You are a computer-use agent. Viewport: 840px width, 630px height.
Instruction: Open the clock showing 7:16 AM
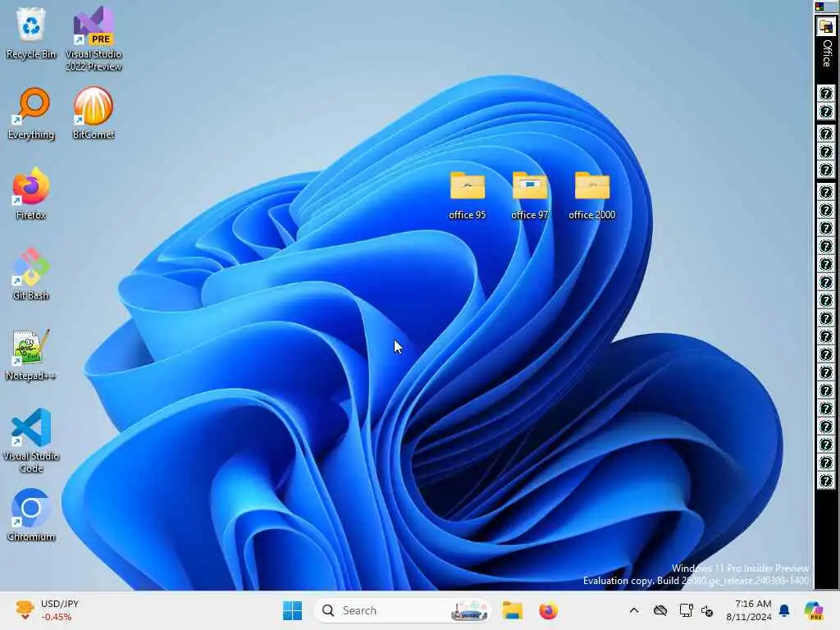click(x=750, y=610)
